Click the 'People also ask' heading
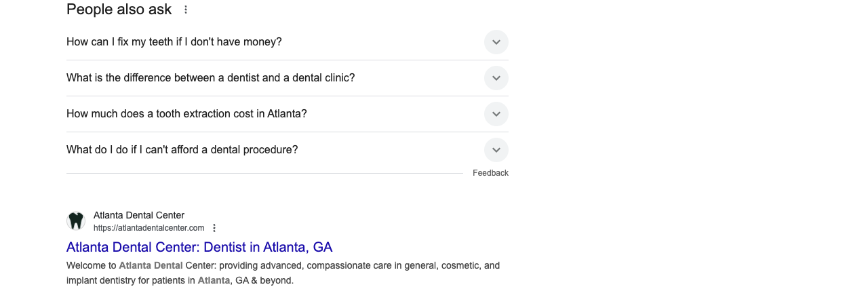Viewport: 868px width, 287px height. [x=119, y=9]
